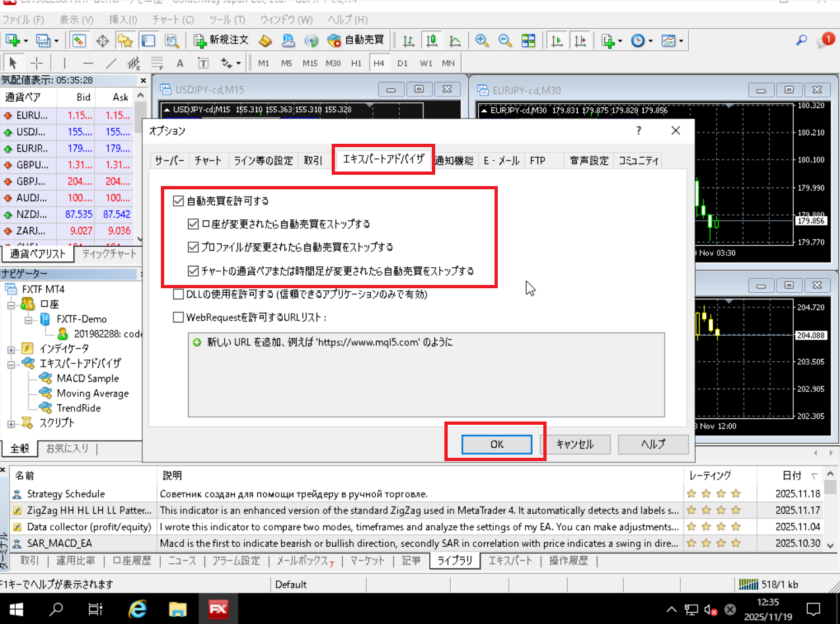This screenshot has height=624, width=840.
Task: Click the zoom in magnifier icon
Action: point(482,40)
